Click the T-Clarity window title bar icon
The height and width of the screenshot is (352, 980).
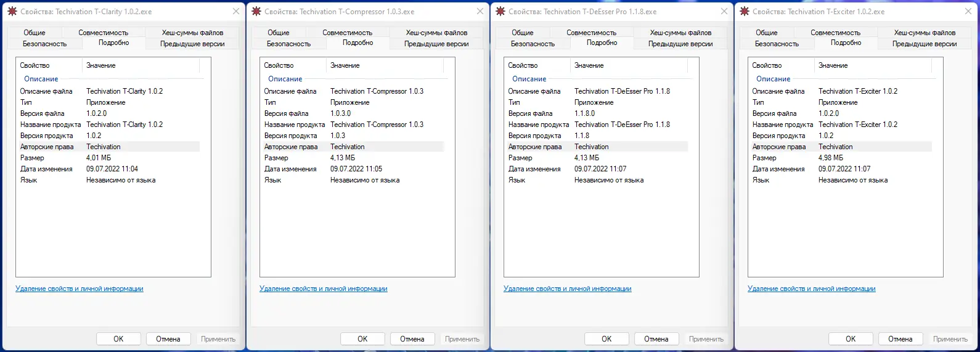12,11
